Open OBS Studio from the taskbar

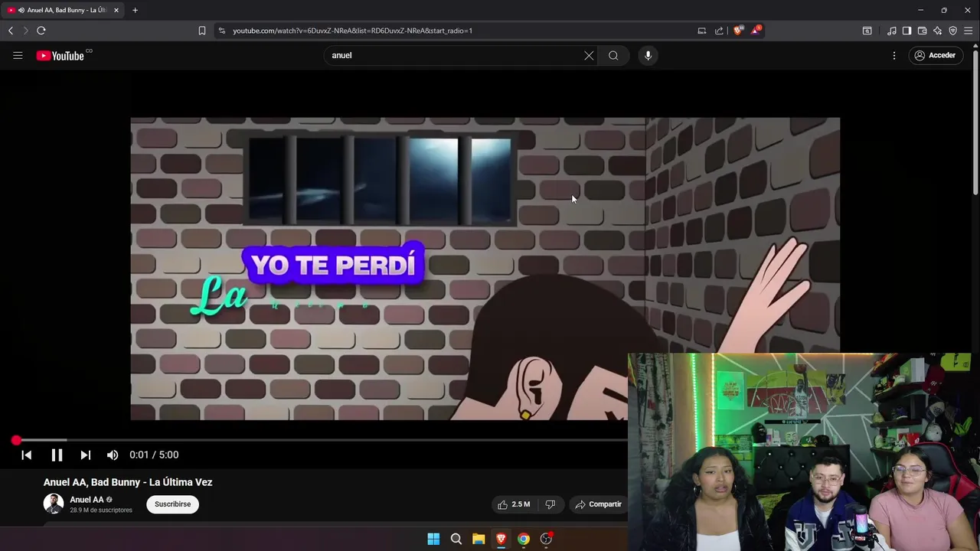pos(546,539)
